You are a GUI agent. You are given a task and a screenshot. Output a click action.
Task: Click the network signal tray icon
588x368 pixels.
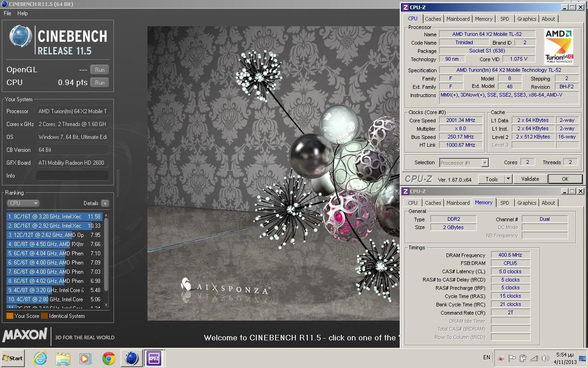pos(534,358)
